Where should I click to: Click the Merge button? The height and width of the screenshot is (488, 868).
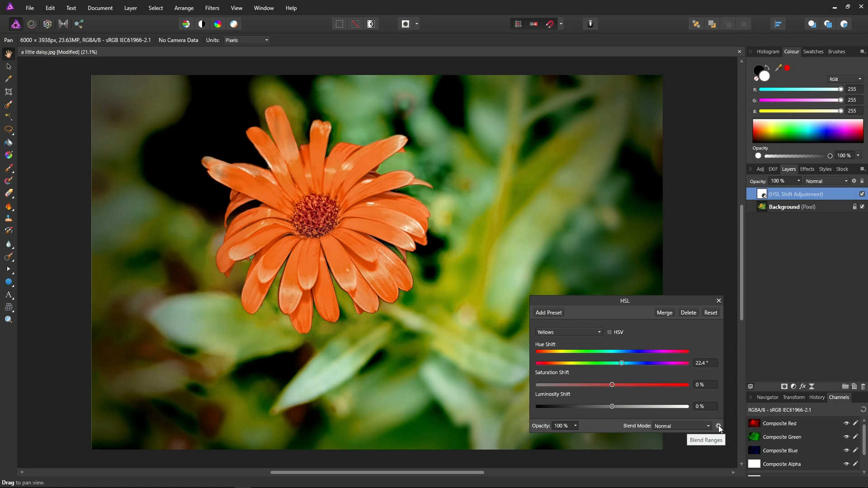[x=664, y=313]
